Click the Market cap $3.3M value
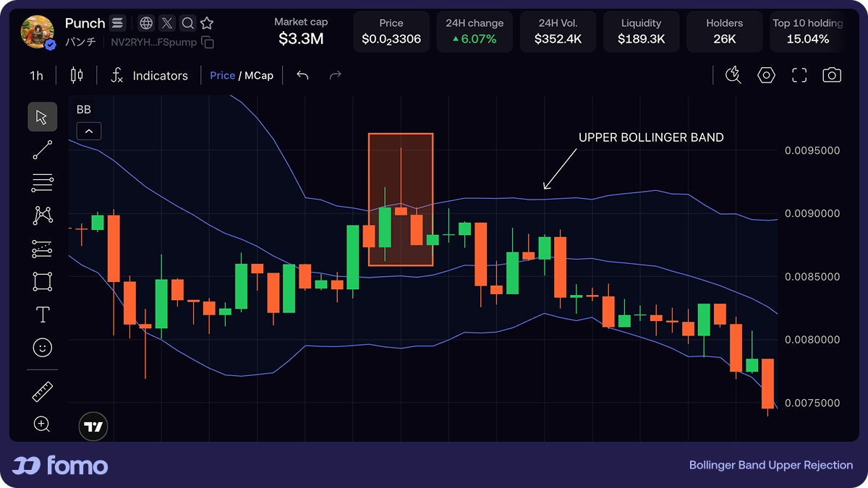Viewport: 868px width, 488px height. click(301, 39)
